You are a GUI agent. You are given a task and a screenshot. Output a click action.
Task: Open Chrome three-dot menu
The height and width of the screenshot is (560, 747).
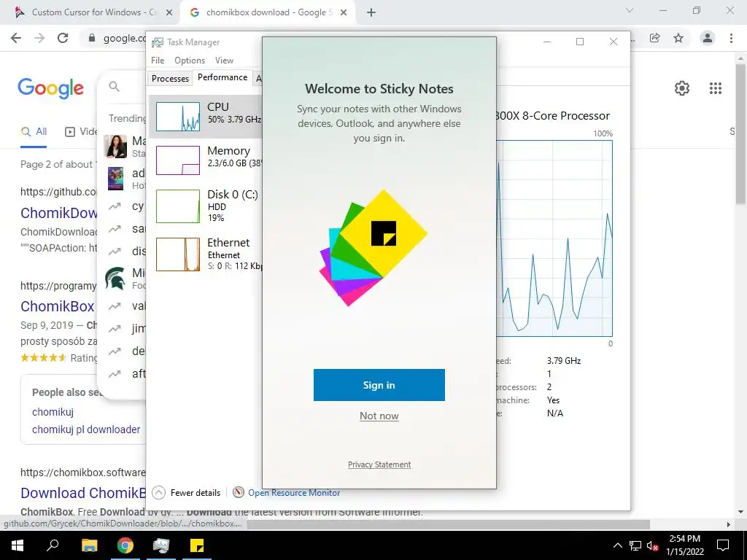pos(731,38)
